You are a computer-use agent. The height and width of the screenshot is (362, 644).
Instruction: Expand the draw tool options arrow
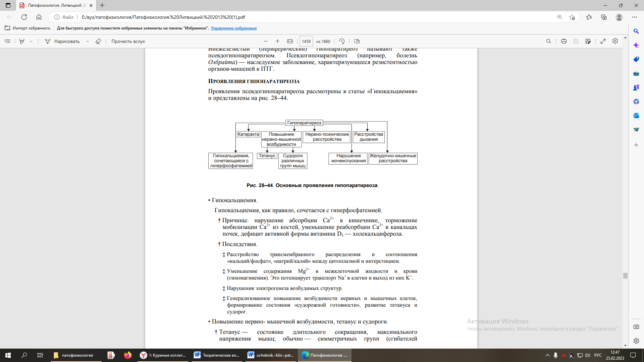click(88, 41)
